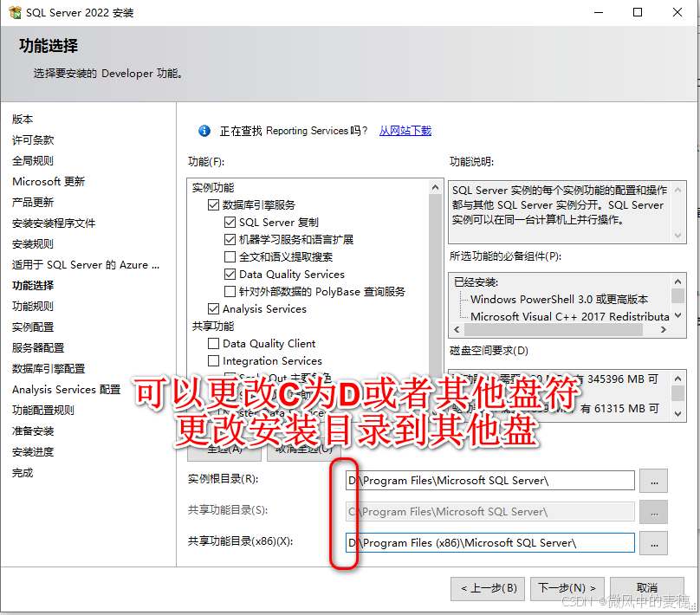700x615 pixels.
Task: Select 共享功能 group header in feature list
Action: pos(213,327)
